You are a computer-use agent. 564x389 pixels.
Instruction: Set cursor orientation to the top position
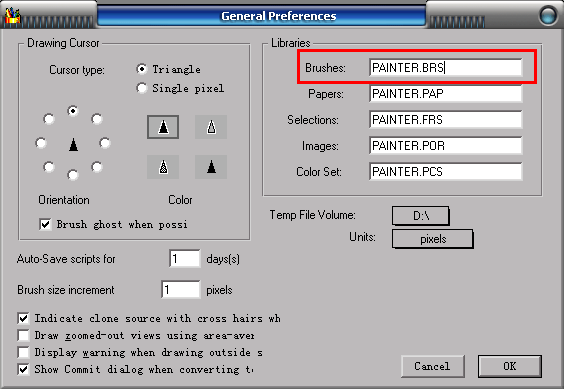click(x=73, y=111)
